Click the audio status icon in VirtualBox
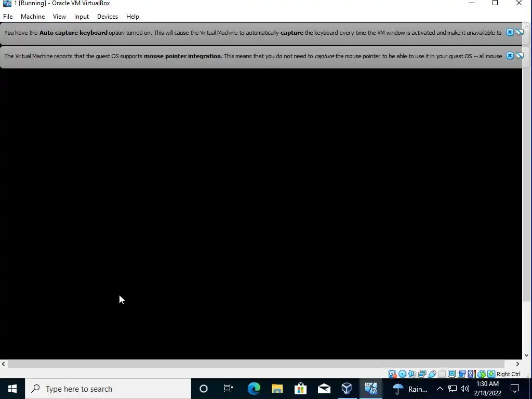 [x=412, y=374]
